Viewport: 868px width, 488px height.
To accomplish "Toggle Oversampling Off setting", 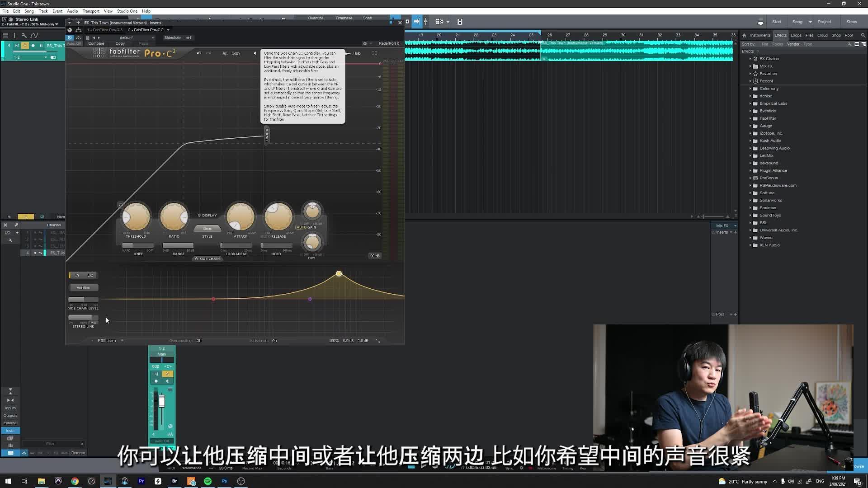I will 199,341.
